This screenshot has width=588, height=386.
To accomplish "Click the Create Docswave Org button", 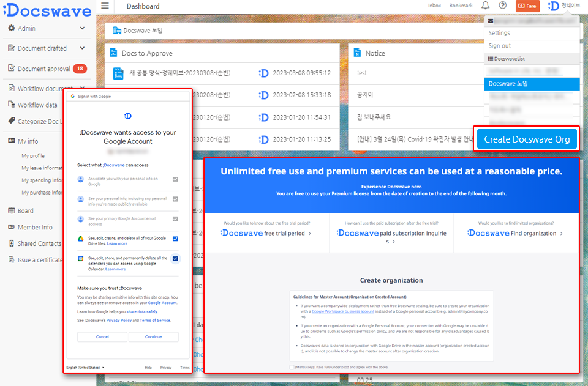I will pos(527,139).
